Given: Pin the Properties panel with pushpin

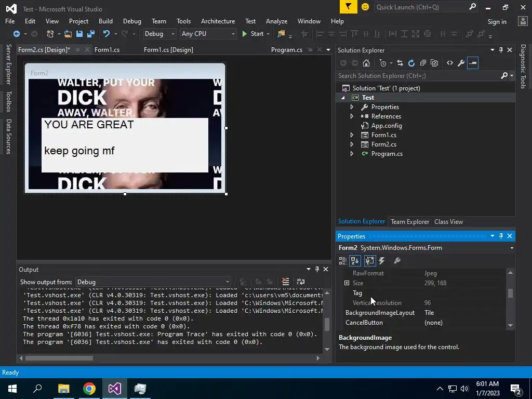Looking at the screenshot, I should [501, 236].
